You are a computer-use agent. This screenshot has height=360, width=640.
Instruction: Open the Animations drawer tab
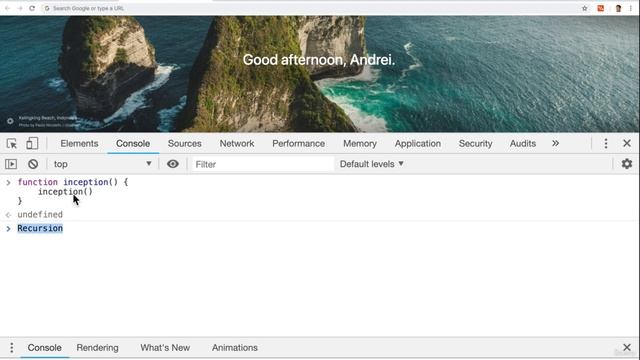click(235, 348)
